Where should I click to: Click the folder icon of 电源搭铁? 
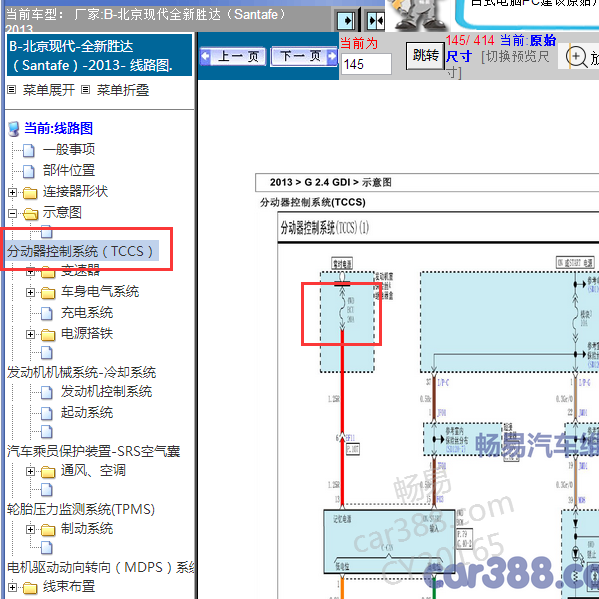48,335
